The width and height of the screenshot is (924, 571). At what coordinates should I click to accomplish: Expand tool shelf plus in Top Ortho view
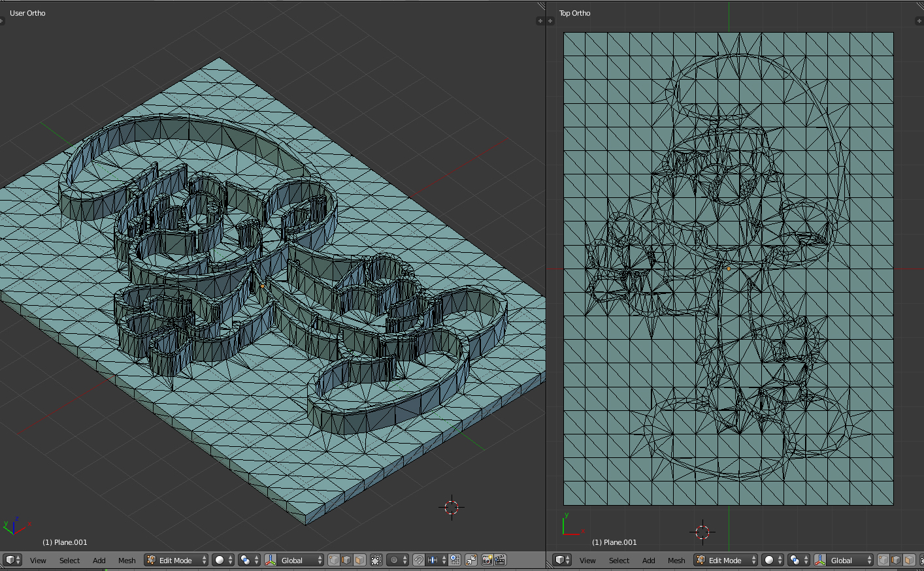click(x=550, y=21)
